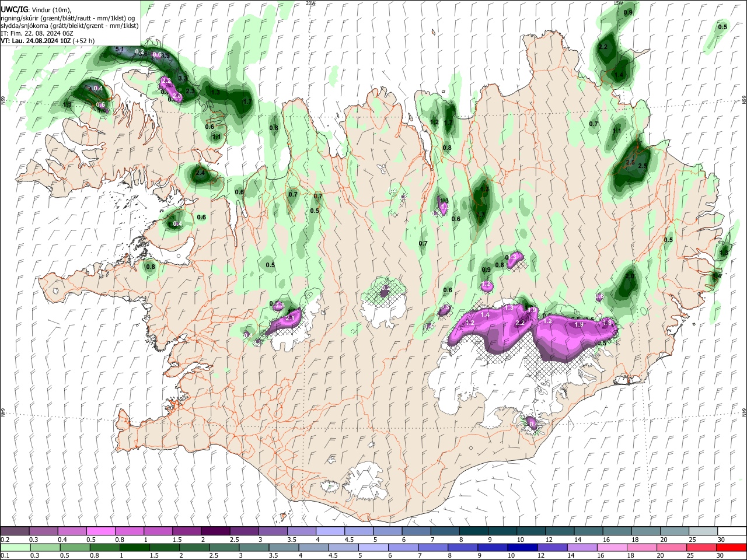The width and height of the screenshot is (747, 560).
Task: Select lower scale bright red swatch after 30
Action: click(731, 547)
